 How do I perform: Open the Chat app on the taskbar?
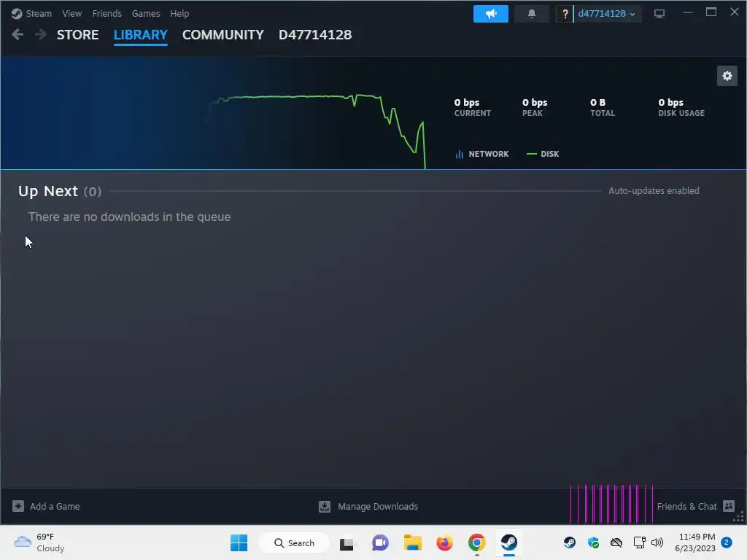(x=380, y=542)
